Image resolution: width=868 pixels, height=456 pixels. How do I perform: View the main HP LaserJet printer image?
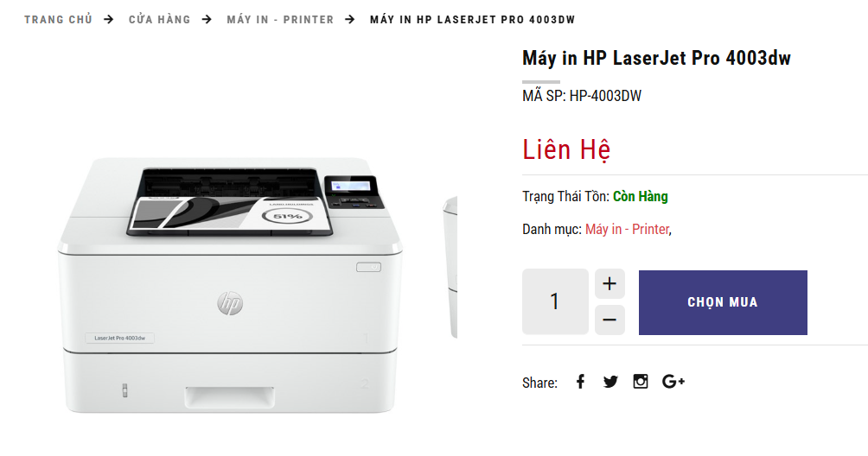pyautogui.click(x=230, y=285)
